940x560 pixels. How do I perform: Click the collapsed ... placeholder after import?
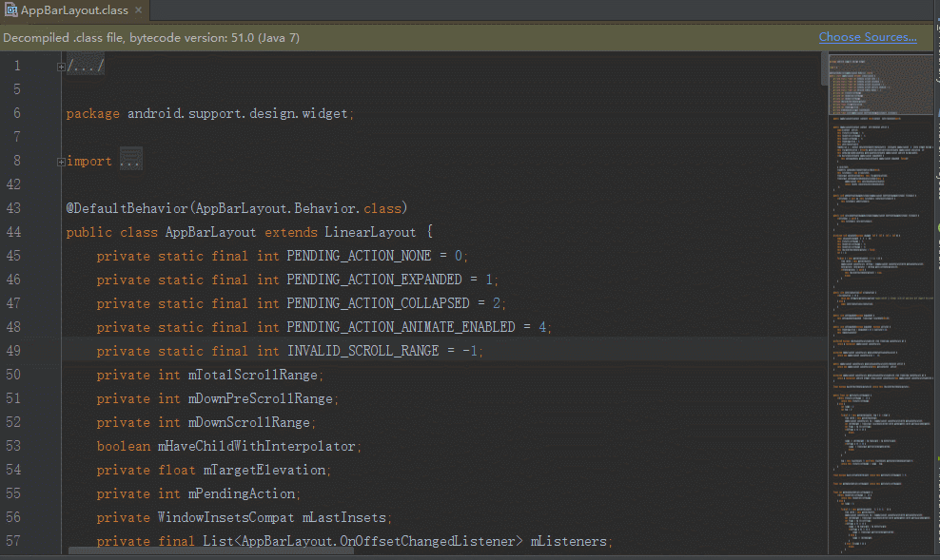point(130,161)
